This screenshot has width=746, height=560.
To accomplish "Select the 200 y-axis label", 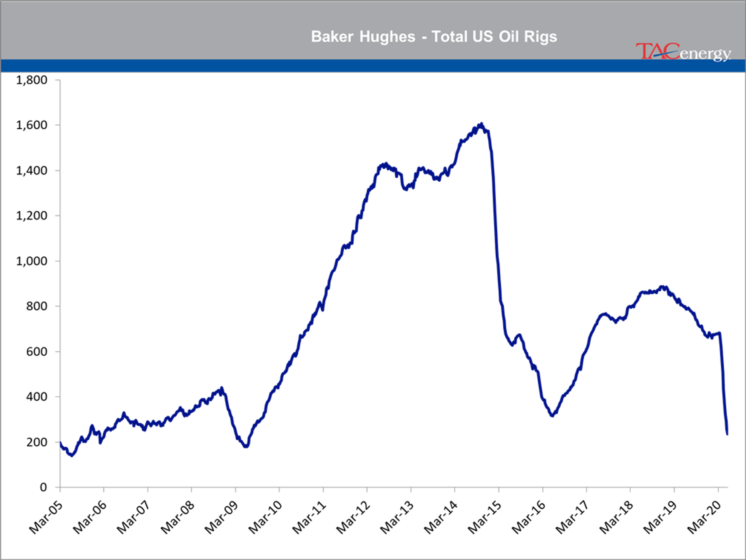I will (x=37, y=442).
